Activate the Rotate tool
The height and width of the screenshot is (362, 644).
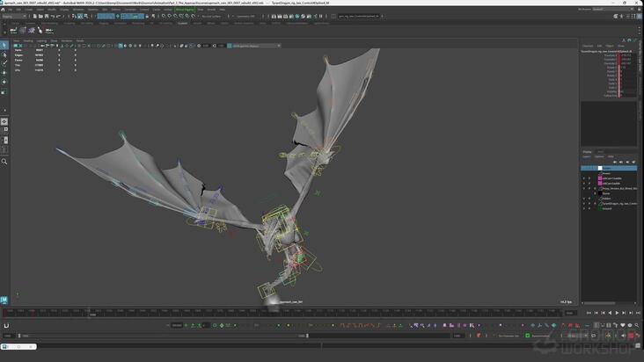(4, 82)
